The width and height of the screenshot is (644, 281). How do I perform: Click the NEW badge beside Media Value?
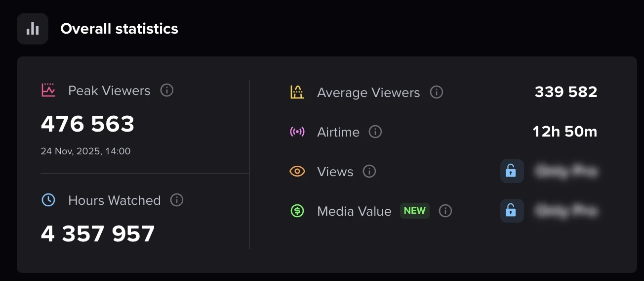coord(415,211)
